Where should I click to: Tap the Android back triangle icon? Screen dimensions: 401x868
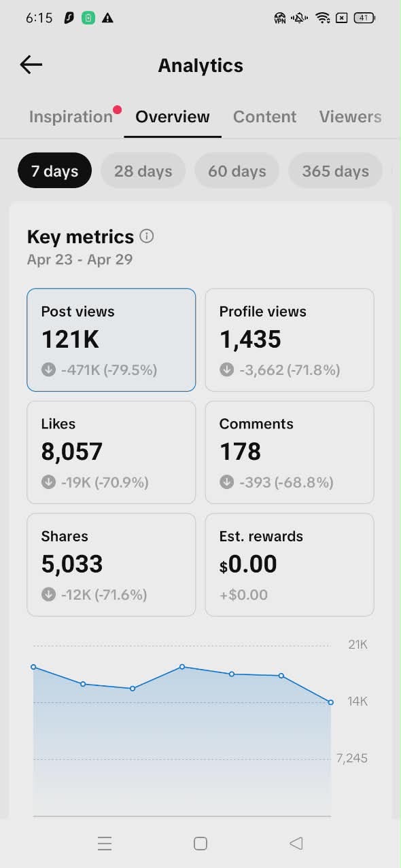[x=296, y=844]
